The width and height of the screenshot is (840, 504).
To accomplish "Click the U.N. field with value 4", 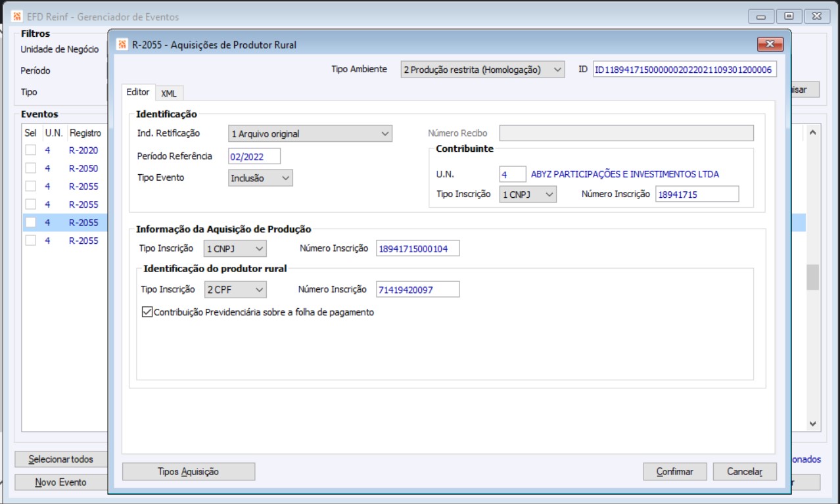I will 513,174.
